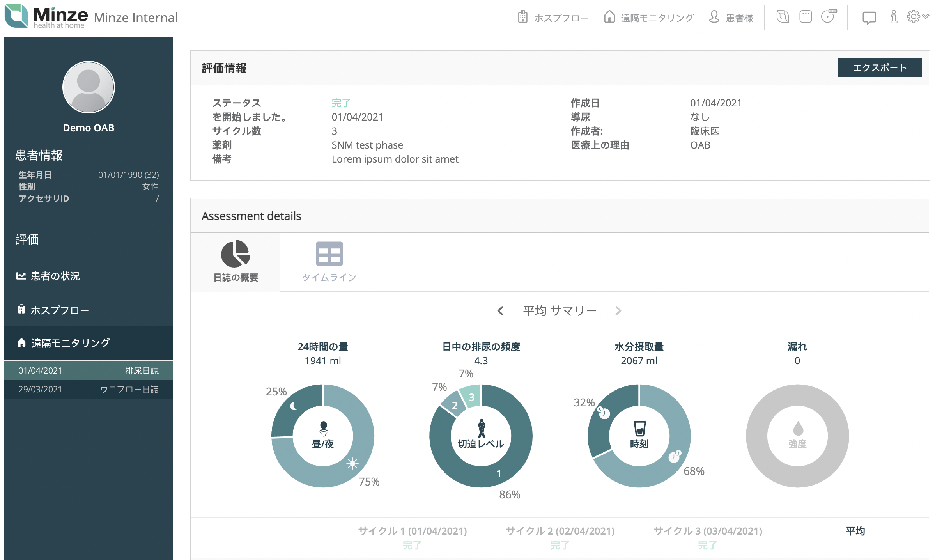Click the 32% segment of 水分摂取量 chart
Viewport: 935px width, 560px height.
[x=604, y=413]
